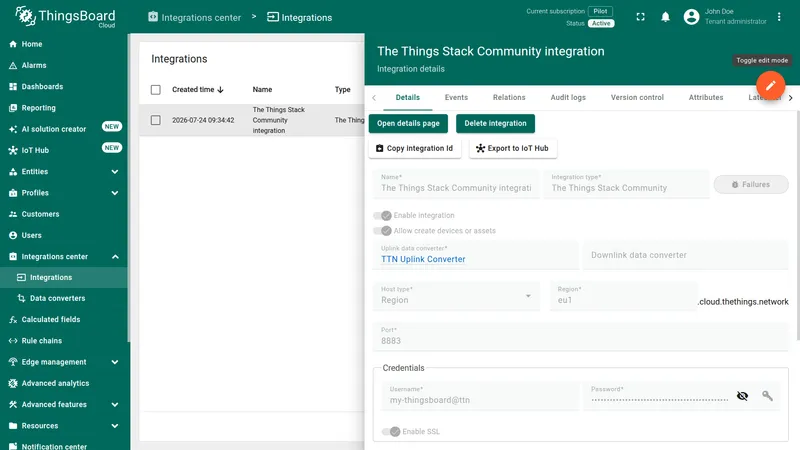Toggle Enable SSL switch
The image size is (800, 450).
(x=391, y=432)
